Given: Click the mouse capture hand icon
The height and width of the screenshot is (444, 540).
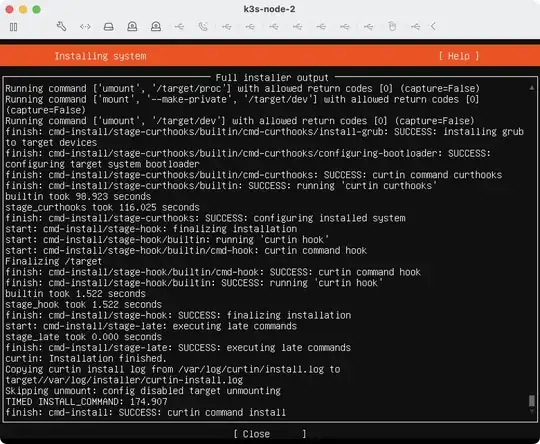Looking at the screenshot, I should coord(392,27).
